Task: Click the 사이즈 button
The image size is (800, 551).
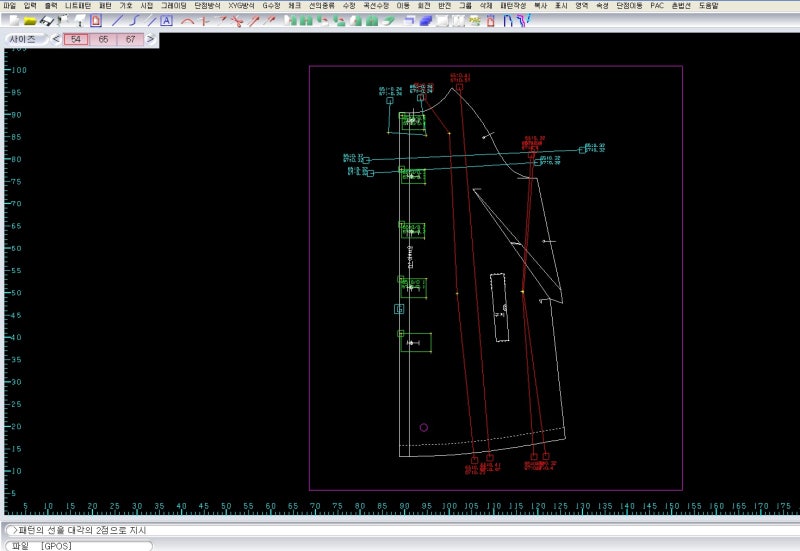Action: point(24,39)
